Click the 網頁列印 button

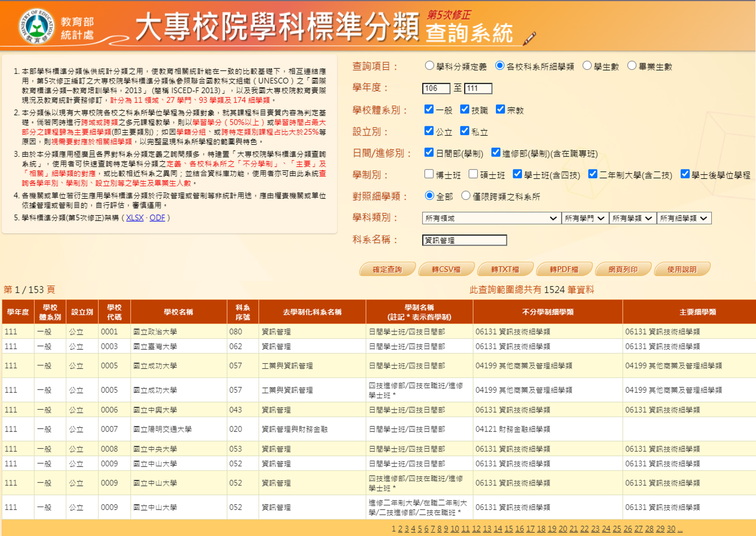point(623,269)
